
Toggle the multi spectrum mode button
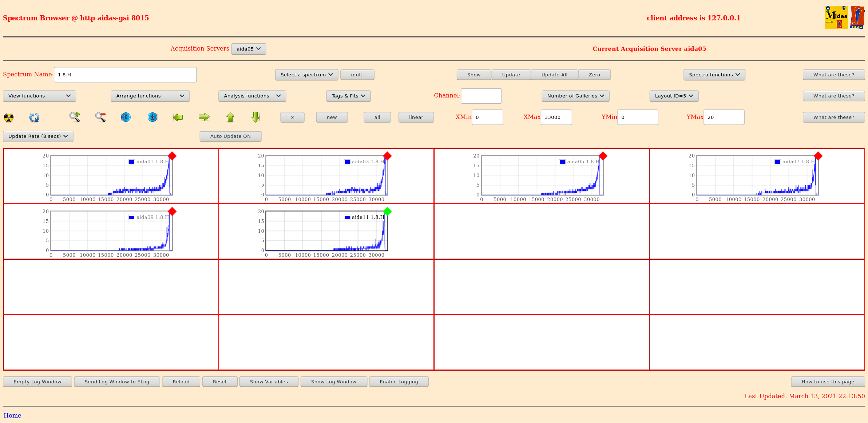click(x=357, y=75)
